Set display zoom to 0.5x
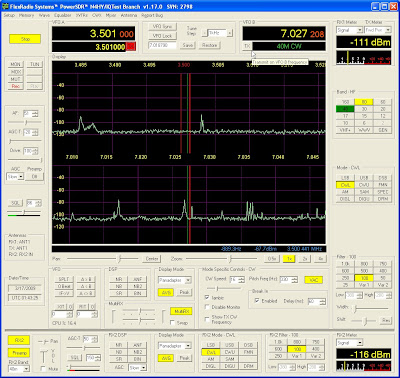The height and width of the screenshot is (378, 400). [x=272, y=259]
